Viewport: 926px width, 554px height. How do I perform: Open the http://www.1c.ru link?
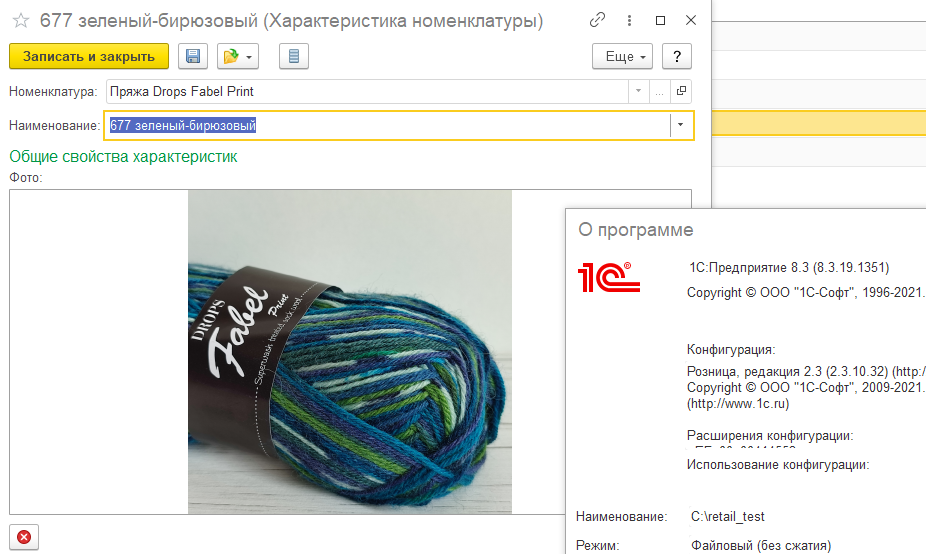tap(738, 404)
